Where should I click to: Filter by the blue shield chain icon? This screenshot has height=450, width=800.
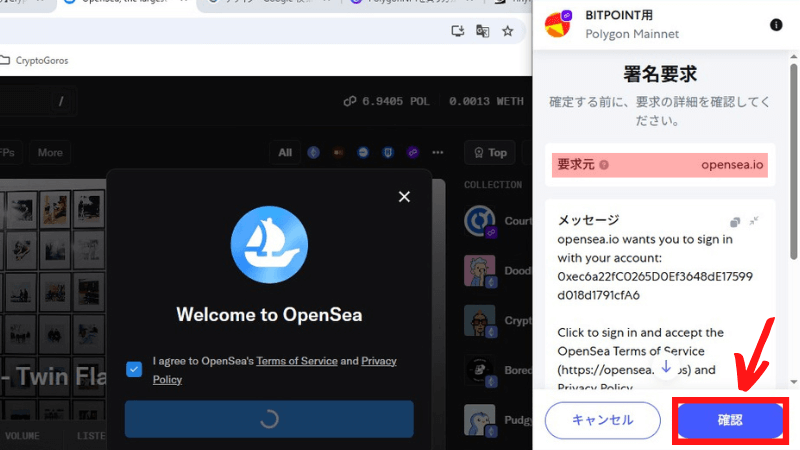coord(388,153)
